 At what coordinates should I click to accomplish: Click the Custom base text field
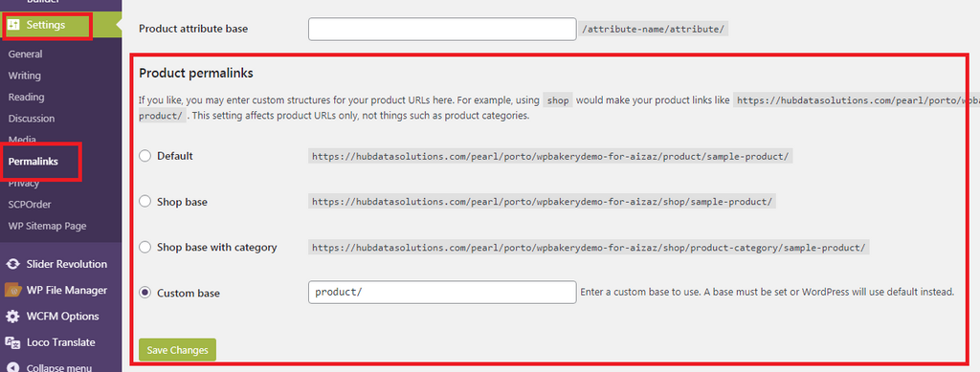442,292
